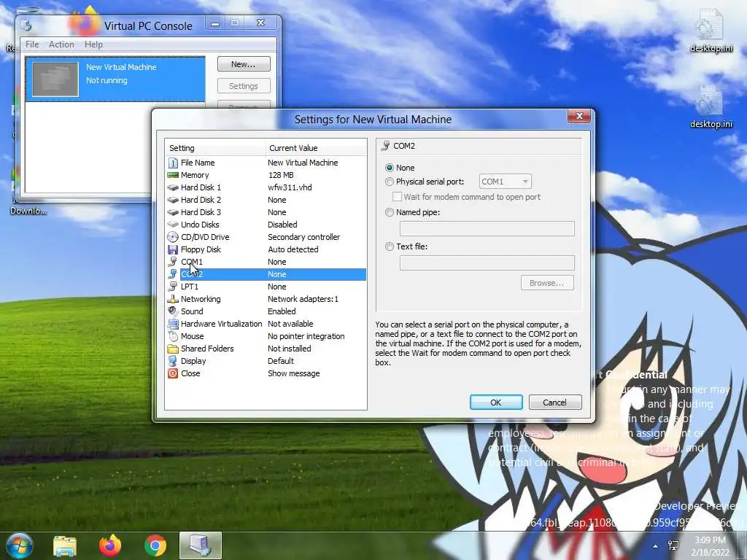The height and width of the screenshot is (560, 747).
Task: Click the red Close setting icon
Action: coord(173,373)
